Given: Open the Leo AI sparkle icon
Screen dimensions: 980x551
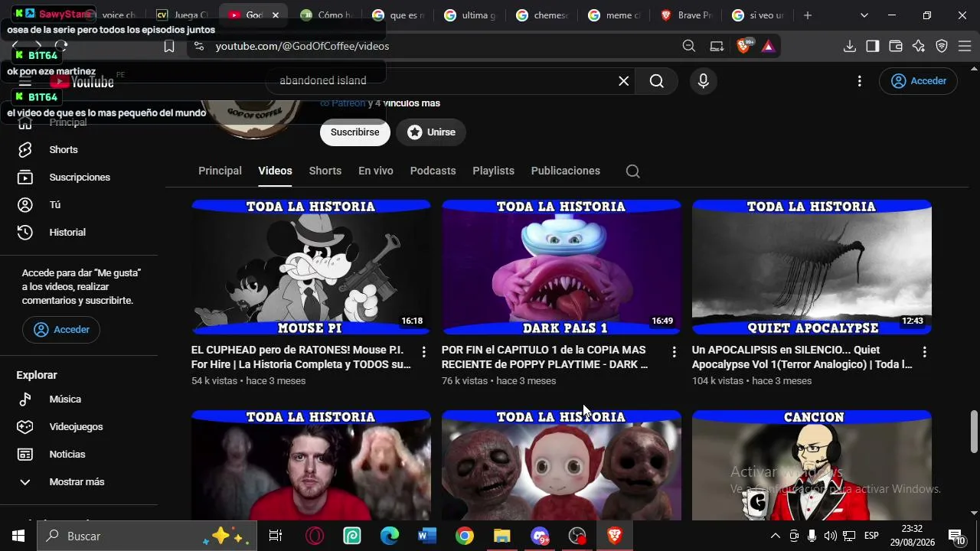Looking at the screenshot, I should click(x=919, y=46).
